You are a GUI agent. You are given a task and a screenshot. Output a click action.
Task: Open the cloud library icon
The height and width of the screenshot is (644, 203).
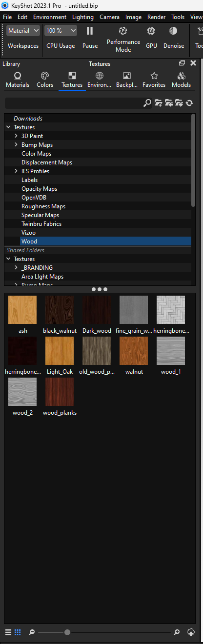point(191,632)
